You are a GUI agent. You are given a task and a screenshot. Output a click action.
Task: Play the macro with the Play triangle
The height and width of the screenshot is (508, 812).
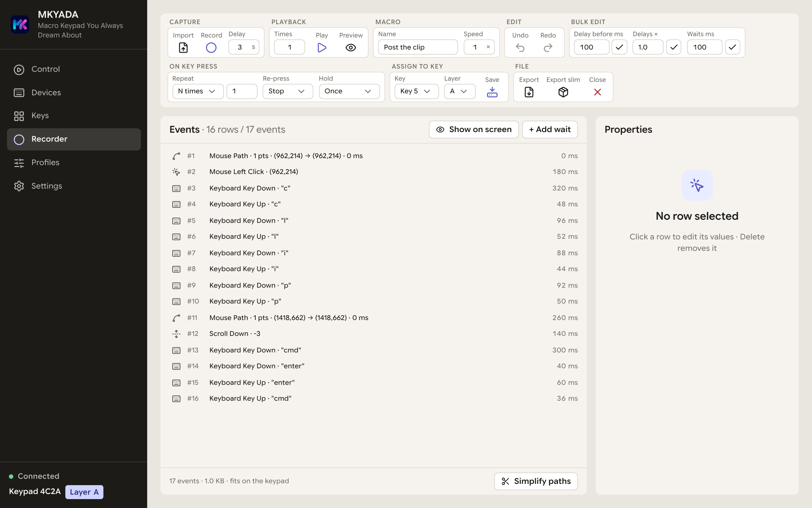click(x=321, y=47)
